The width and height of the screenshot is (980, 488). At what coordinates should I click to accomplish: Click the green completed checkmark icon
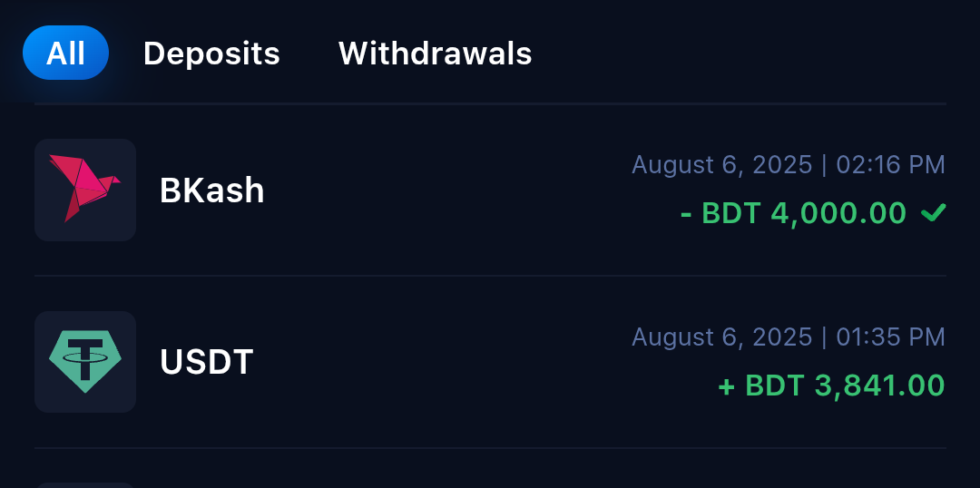coord(933,213)
